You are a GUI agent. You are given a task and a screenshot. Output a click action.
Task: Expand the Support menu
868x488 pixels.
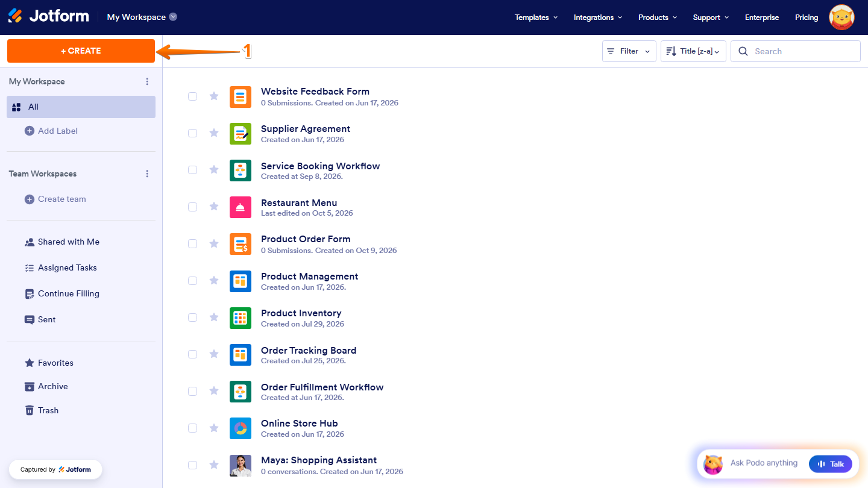tap(711, 17)
